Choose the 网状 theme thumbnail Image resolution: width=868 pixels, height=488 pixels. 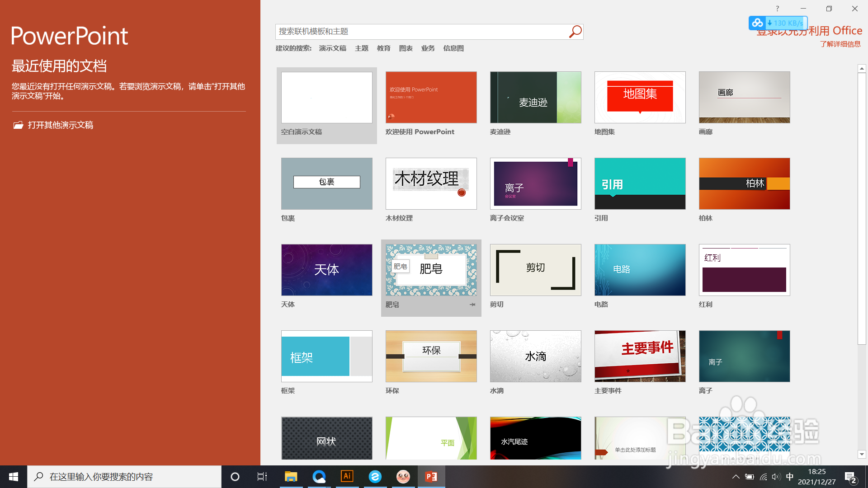[x=327, y=438]
